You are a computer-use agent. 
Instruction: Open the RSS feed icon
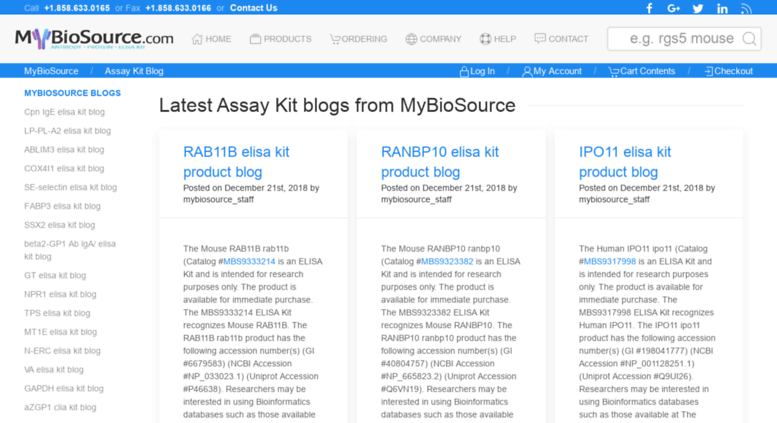coord(746,8)
